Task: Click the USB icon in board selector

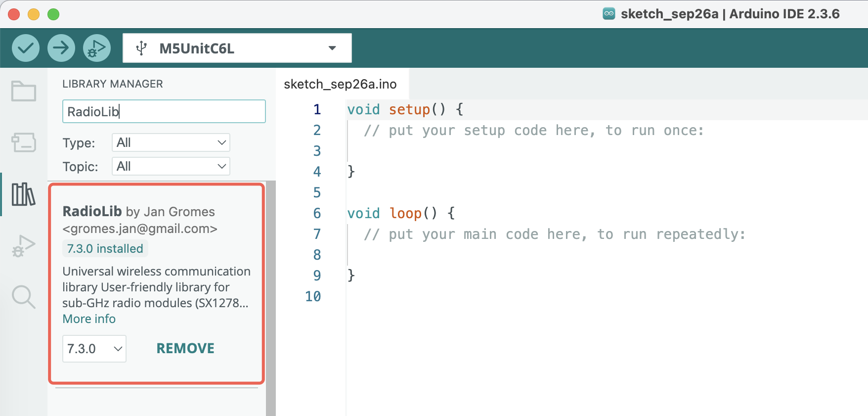Action: (x=142, y=48)
